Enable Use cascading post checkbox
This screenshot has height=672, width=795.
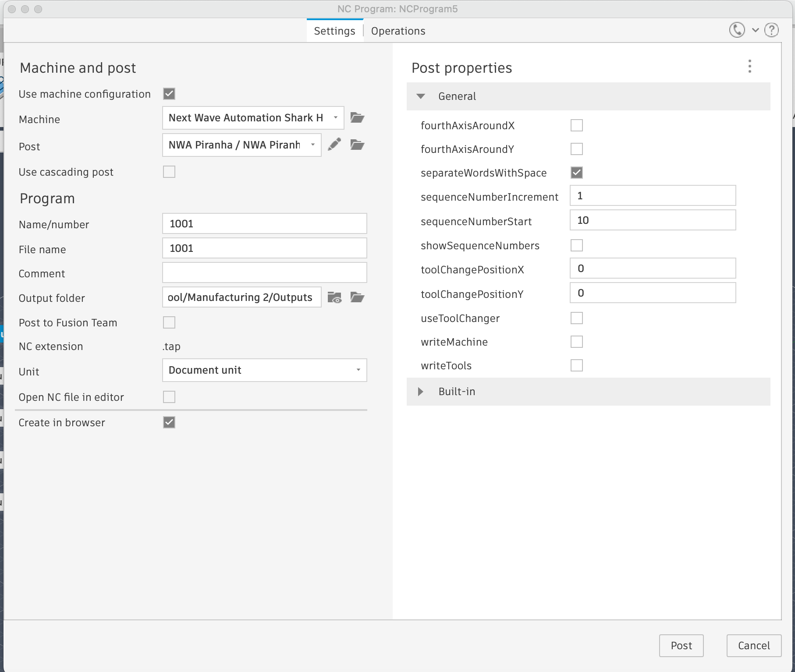[x=169, y=172]
